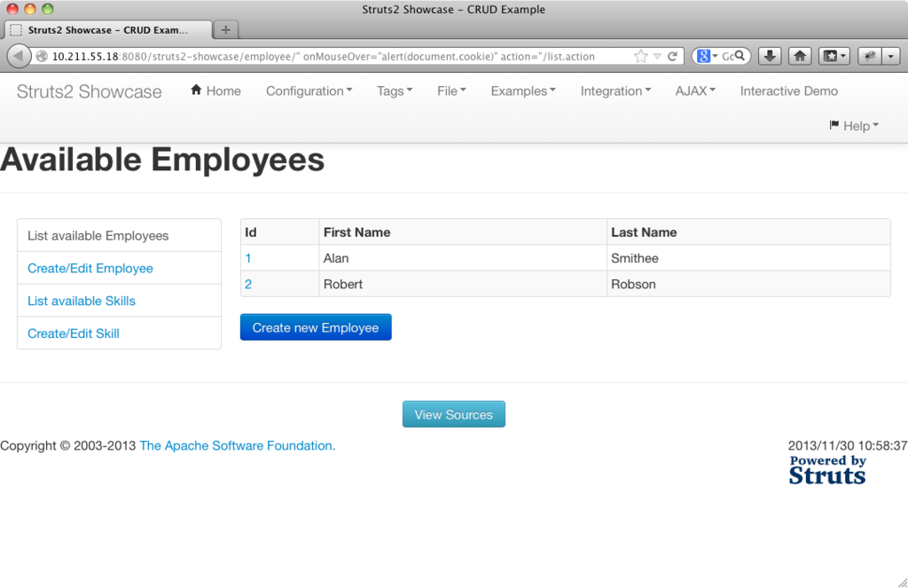
Task: Open The Apache Software Foundation link
Action: [x=238, y=445]
